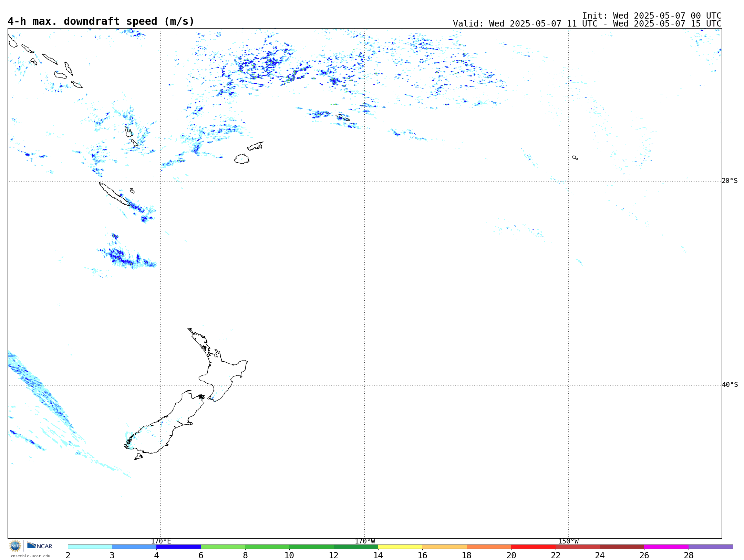This screenshot has width=744, height=560.
Task: Click the magenta 26–28 m/s colorbar segment
Action: (666, 547)
